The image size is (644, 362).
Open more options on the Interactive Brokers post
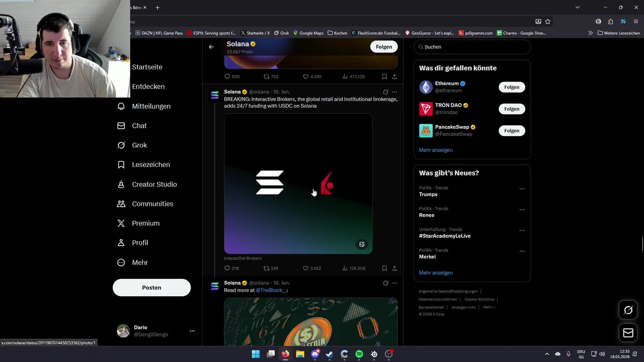coord(394,92)
